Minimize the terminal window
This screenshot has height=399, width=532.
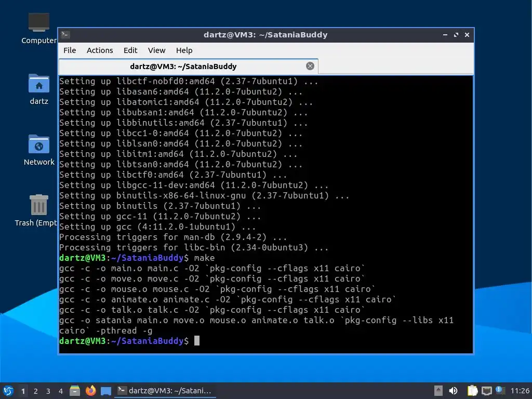click(445, 35)
